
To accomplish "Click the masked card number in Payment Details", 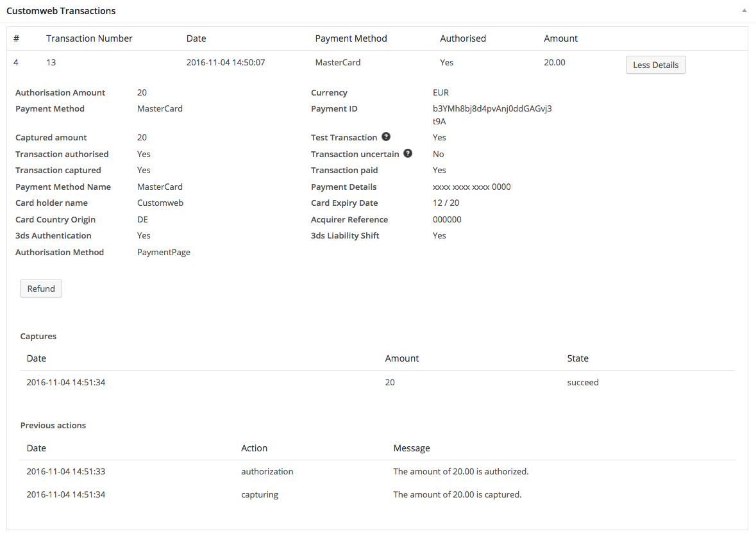I will coord(471,187).
